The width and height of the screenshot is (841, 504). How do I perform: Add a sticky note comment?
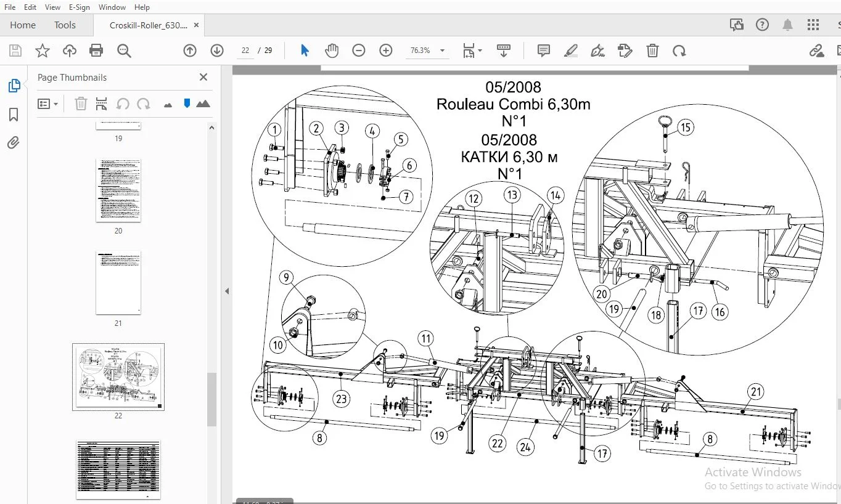[x=543, y=51]
